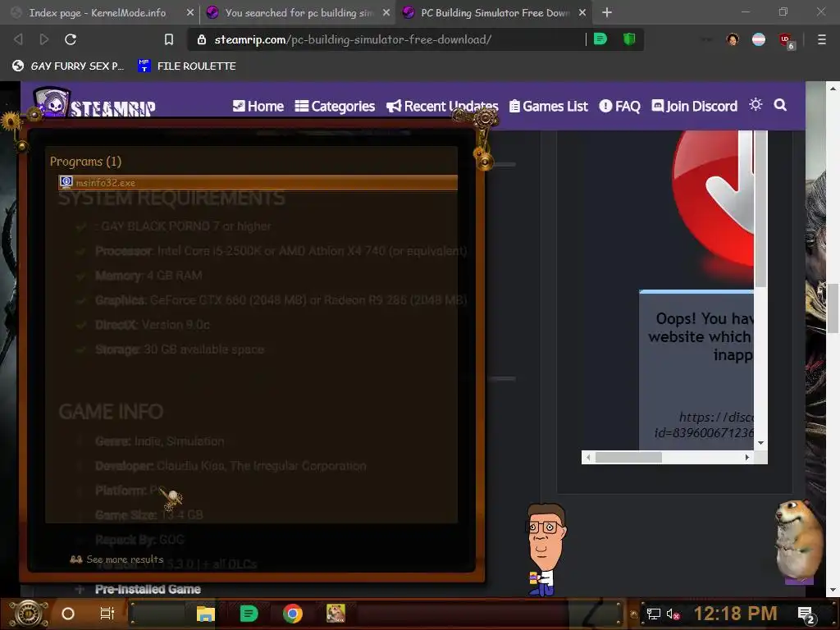Image resolution: width=840 pixels, height=630 pixels.
Task: Open the FAQ nav link
Action: [x=619, y=106]
